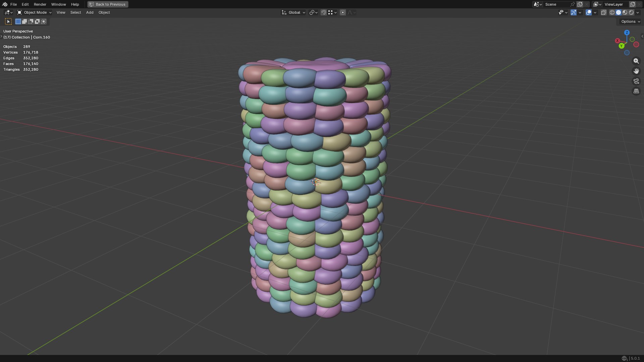The width and height of the screenshot is (644, 362).
Task: Open the viewport Add menu
Action: pos(90,12)
